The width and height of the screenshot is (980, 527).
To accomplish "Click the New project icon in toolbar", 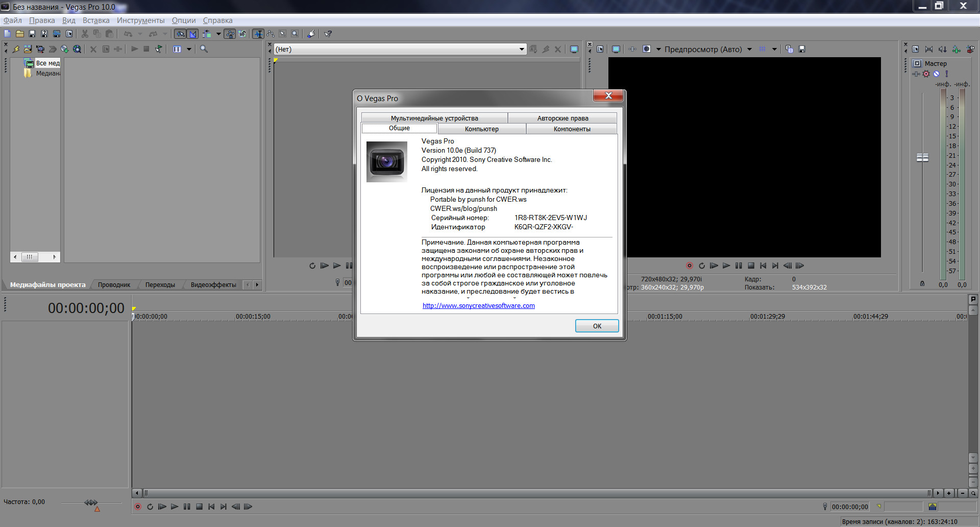I will (x=7, y=34).
